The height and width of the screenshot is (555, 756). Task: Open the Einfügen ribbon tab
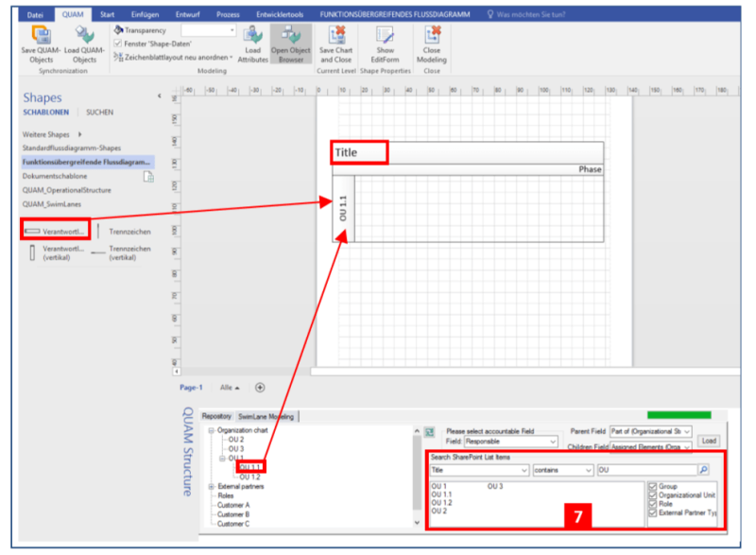pos(145,15)
